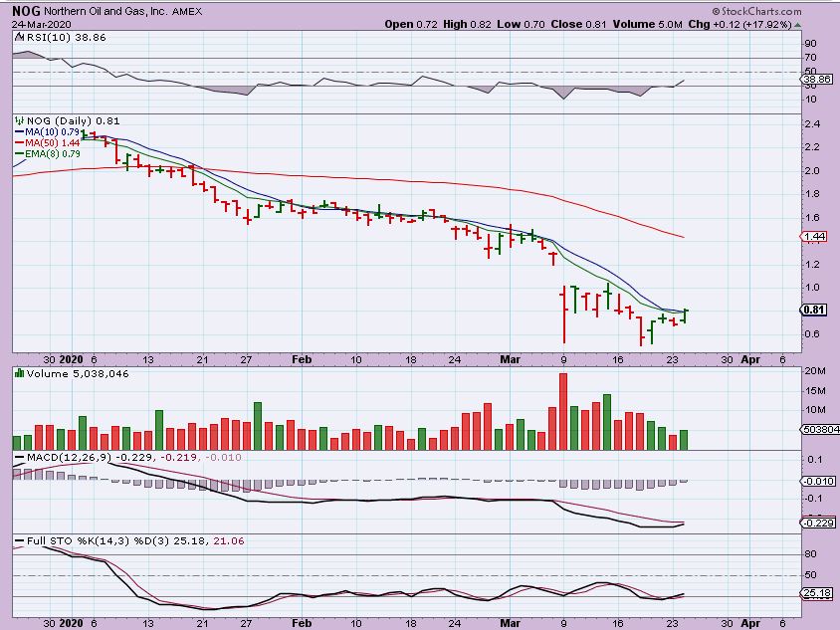Image resolution: width=840 pixels, height=630 pixels.
Task: Click the MACD histogram legend value -0.010
Action: 223,458
